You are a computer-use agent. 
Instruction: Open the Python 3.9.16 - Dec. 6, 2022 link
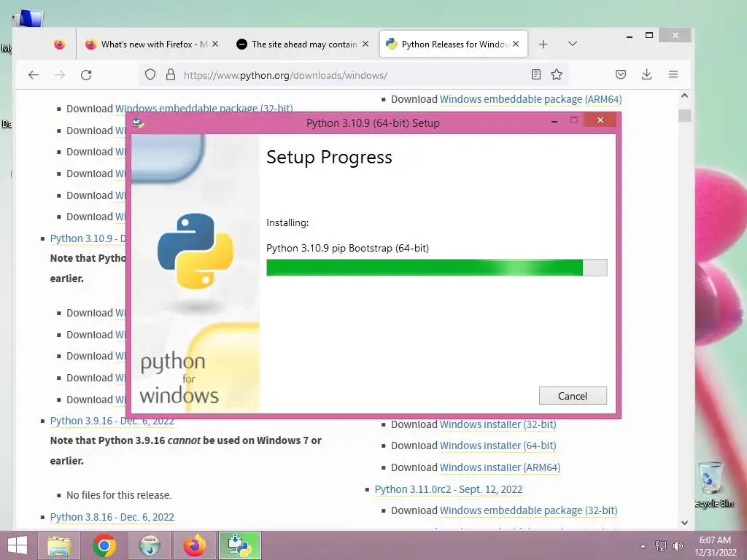click(x=112, y=421)
